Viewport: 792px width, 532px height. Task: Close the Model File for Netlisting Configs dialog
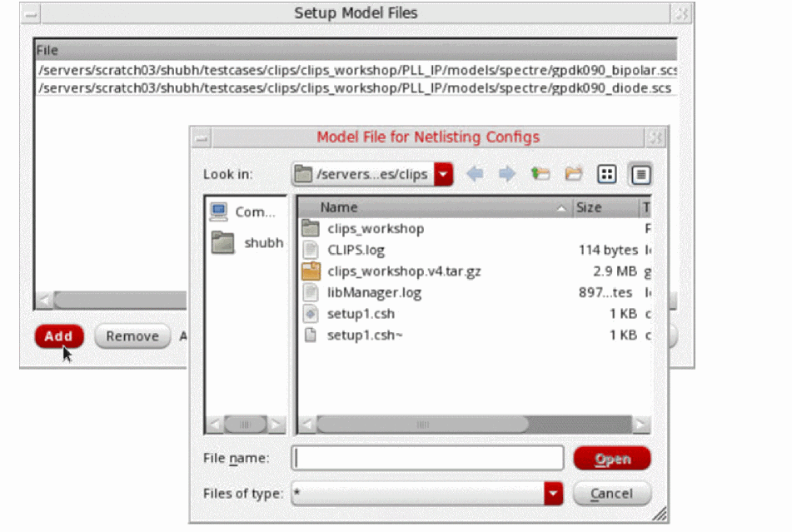[656, 137]
